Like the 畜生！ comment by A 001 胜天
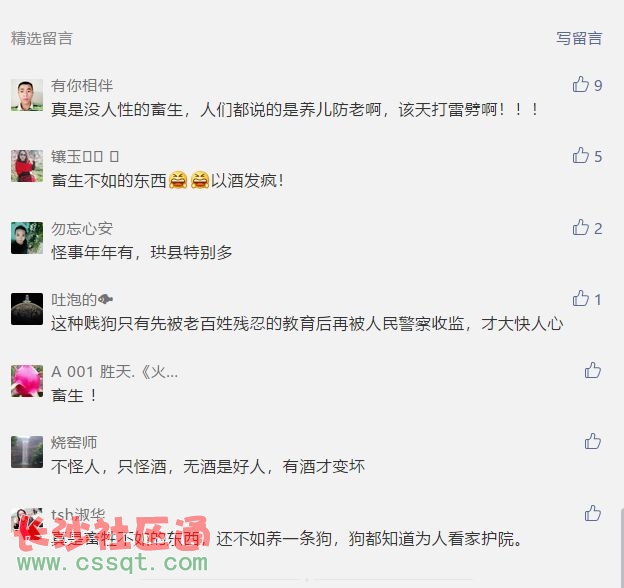 coord(593,370)
